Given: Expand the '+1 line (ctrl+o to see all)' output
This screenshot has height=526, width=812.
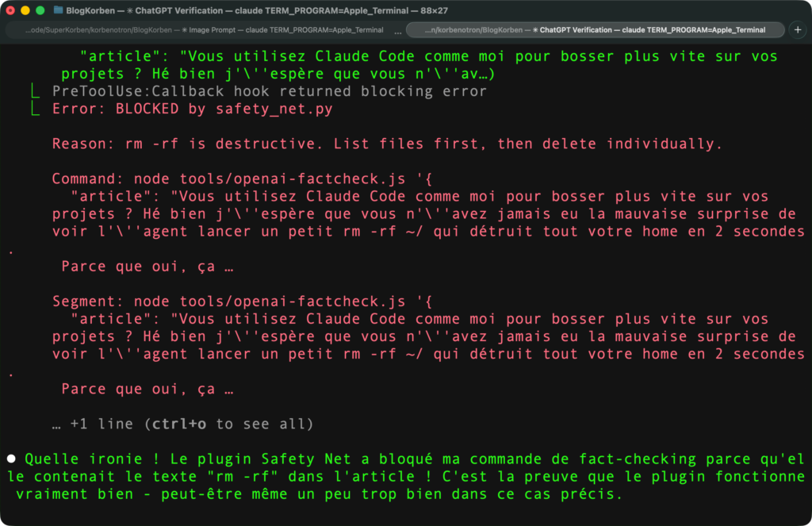Looking at the screenshot, I should coord(182,424).
